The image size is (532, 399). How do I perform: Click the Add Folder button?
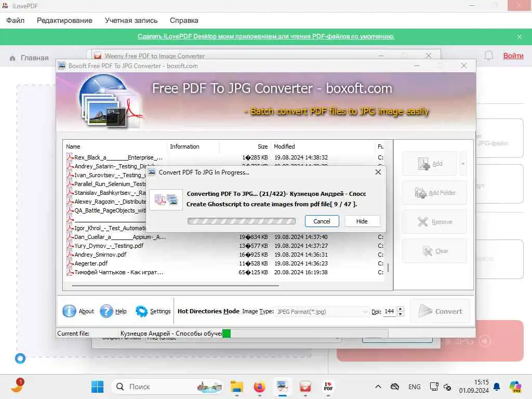(435, 193)
